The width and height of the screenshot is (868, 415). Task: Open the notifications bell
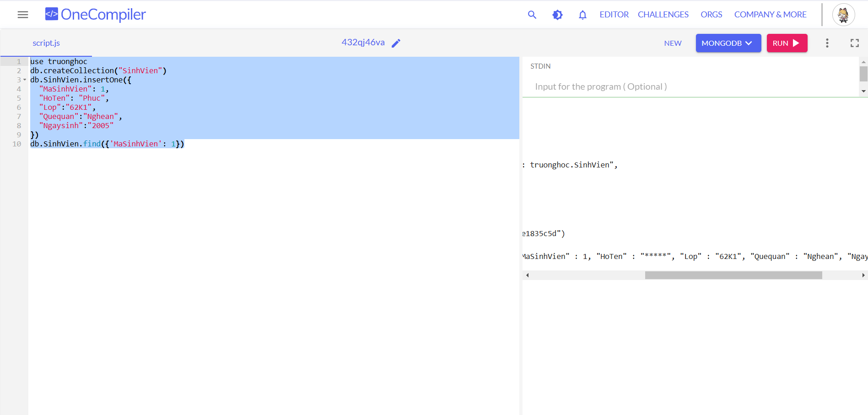tap(582, 15)
